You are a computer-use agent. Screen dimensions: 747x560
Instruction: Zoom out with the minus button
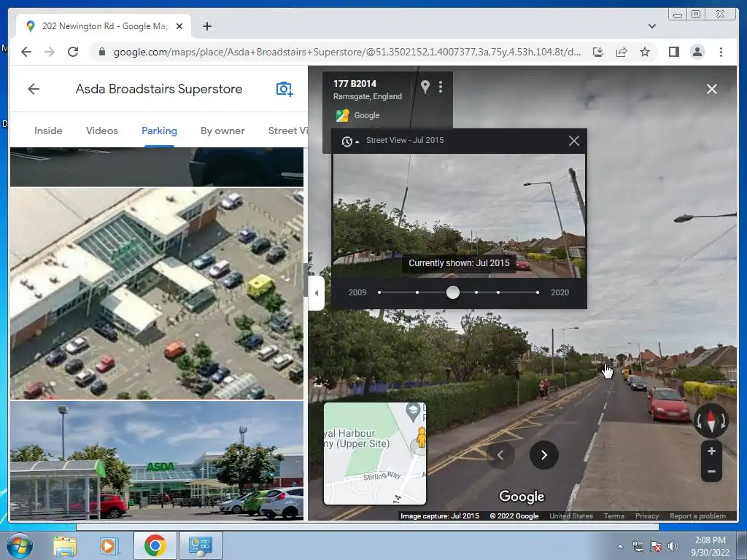point(711,472)
